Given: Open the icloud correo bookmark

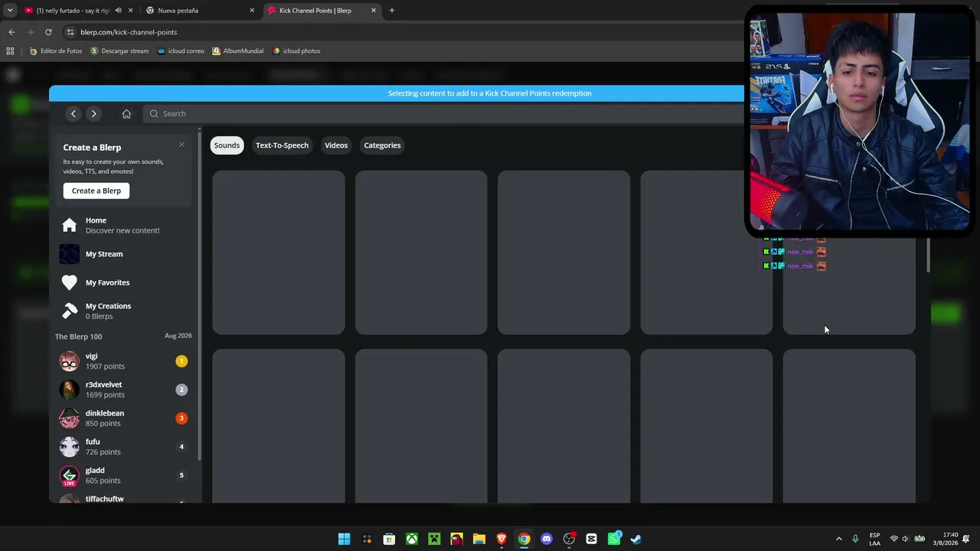Looking at the screenshot, I should [x=181, y=51].
